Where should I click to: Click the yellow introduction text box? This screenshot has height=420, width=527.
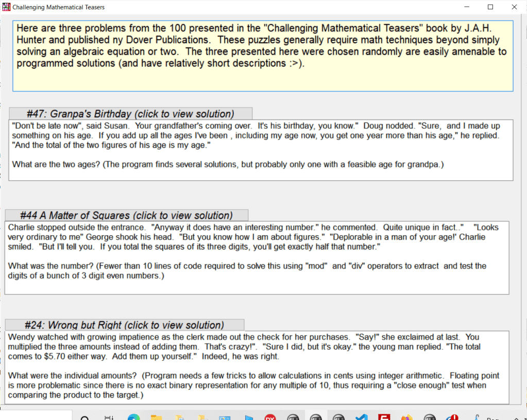pyautogui.click(x=262, y=56)
